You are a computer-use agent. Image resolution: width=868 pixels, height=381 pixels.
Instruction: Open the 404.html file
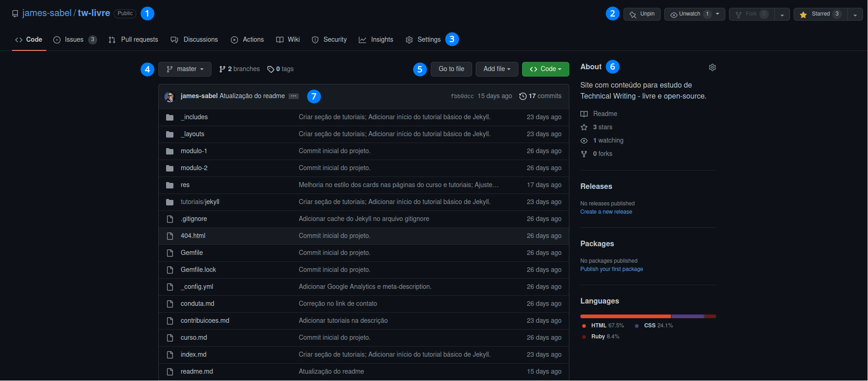tap(193, 236)
